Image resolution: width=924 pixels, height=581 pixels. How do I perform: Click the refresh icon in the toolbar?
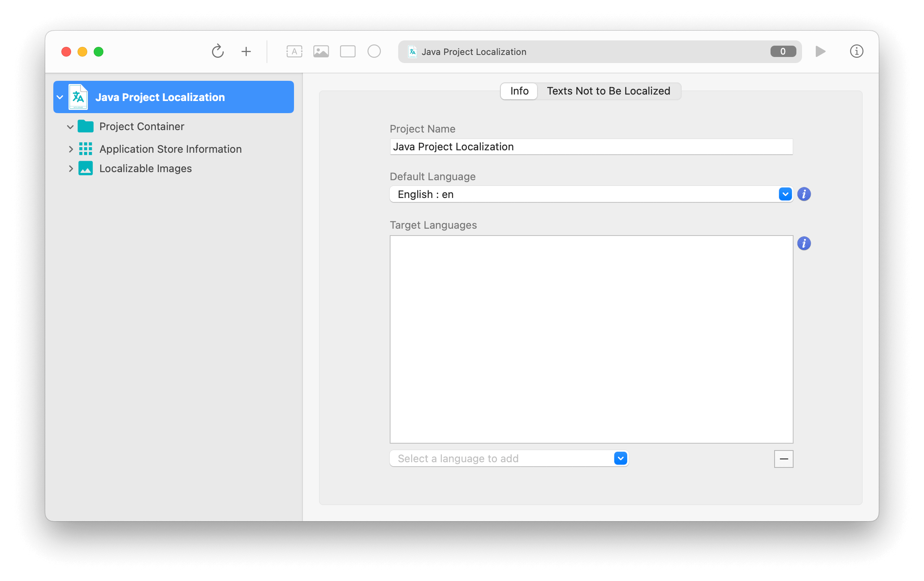(x=218, y=51)
